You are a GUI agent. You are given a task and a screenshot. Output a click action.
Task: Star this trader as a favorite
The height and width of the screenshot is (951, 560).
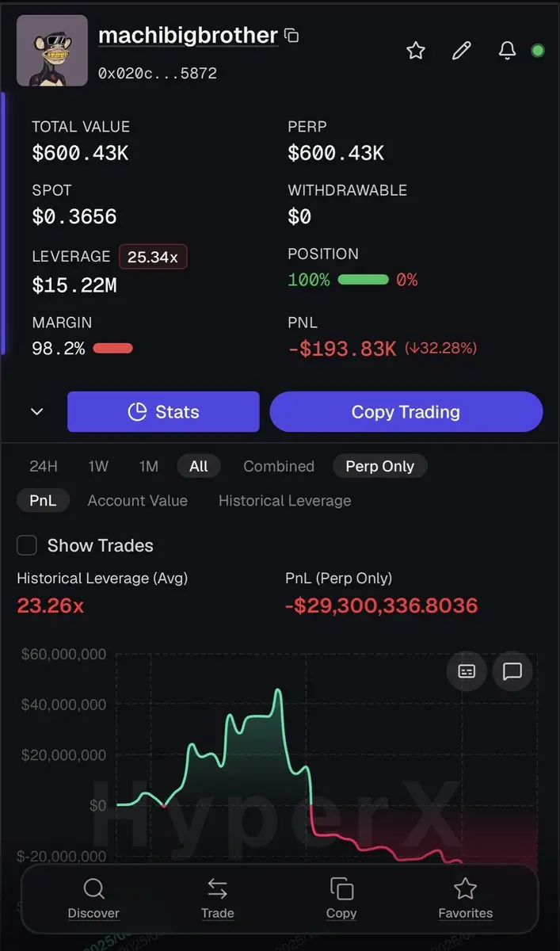pyautogui.click(x=416, y=51)
